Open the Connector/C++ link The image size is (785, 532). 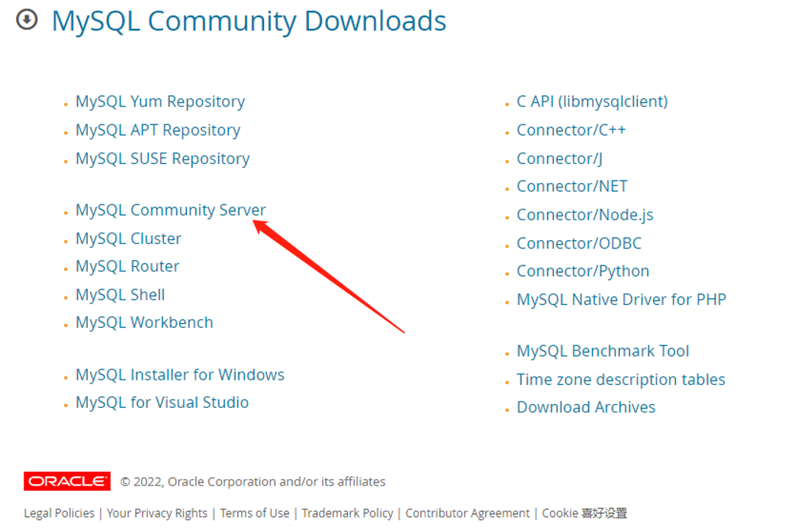tap(571, 130)
